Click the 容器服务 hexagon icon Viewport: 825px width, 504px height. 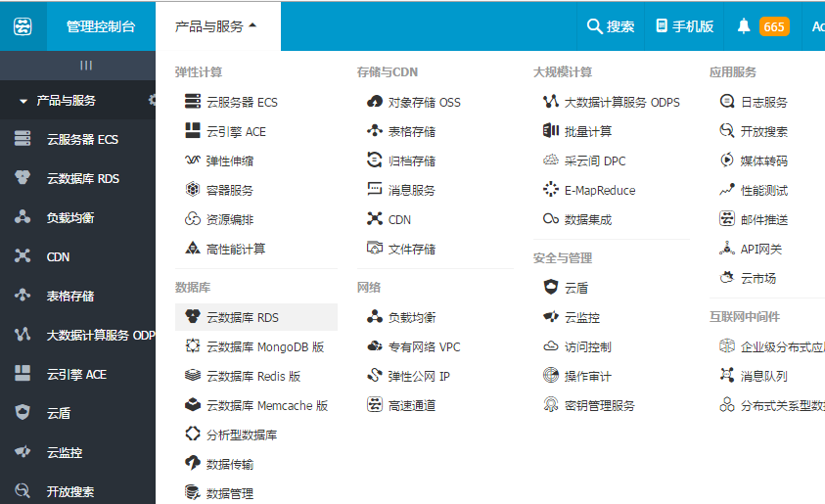[193, 189]
